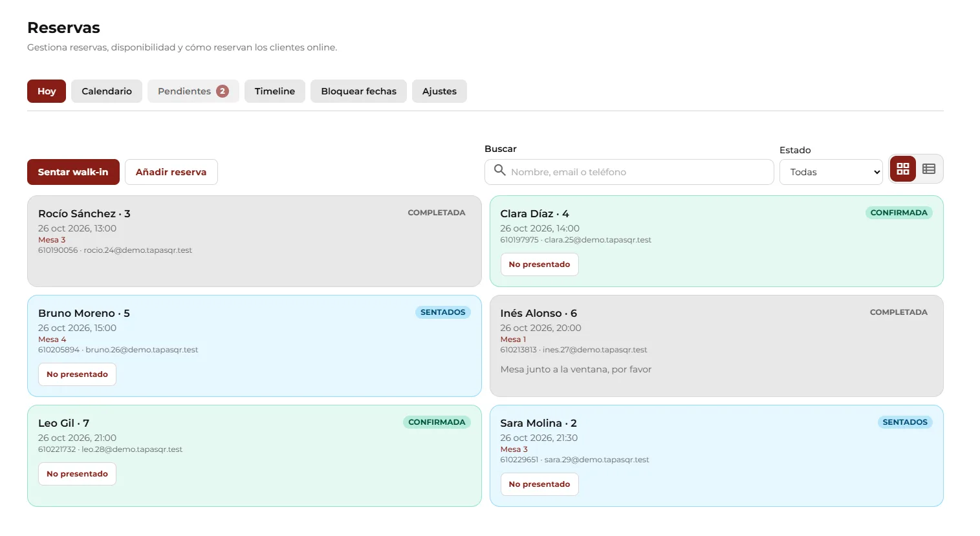The image size is (980, 536).
Task: Click the Pendientes count badge 2
Action: click(x=223, y=91)
